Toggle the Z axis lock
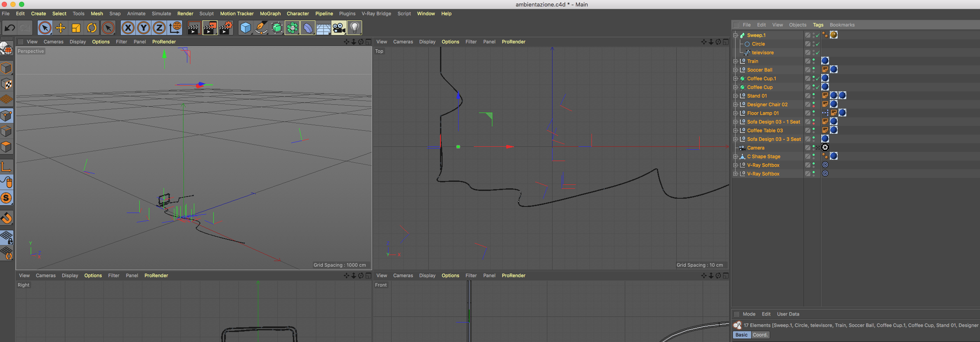The height and width of the screenshot is (342, 980). [x=159, y=28]
